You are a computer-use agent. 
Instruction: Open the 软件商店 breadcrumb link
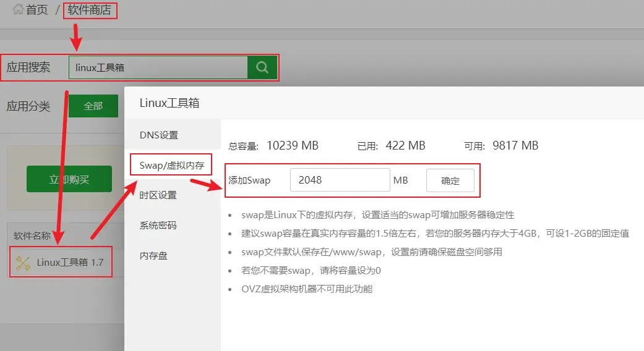coord(90,10)
